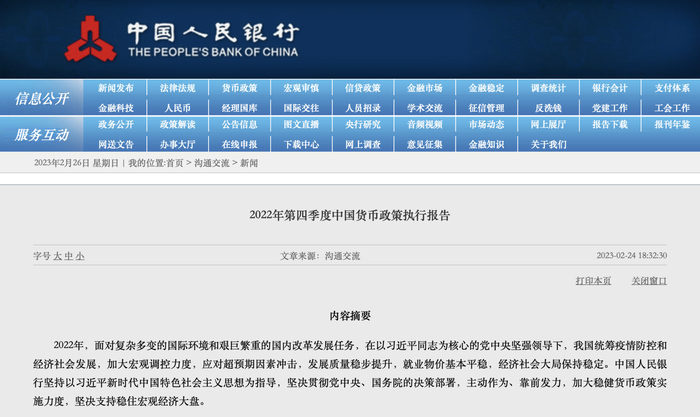This screenshot has height=417, width=700.
Task: Open 金融市场 navigation item
Action: coord(425,88)
